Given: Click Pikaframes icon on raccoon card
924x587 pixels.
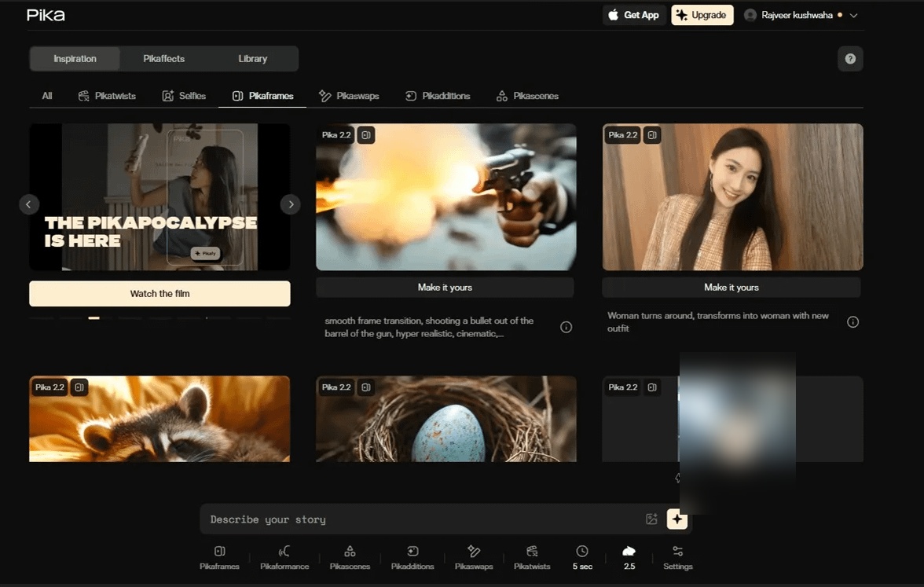Looking at the screenshot, I should click(79, 387).
